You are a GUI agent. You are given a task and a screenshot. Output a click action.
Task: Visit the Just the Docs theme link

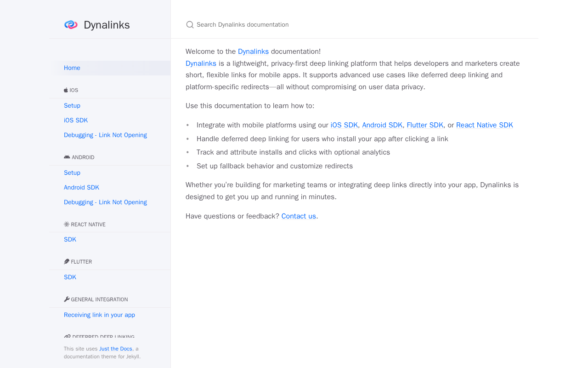[116, 349]
